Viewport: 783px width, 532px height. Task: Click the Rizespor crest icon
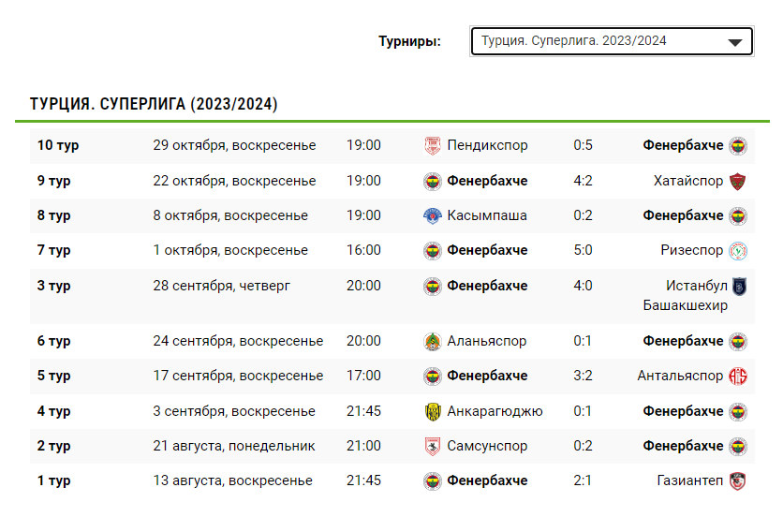click(738, 250)
